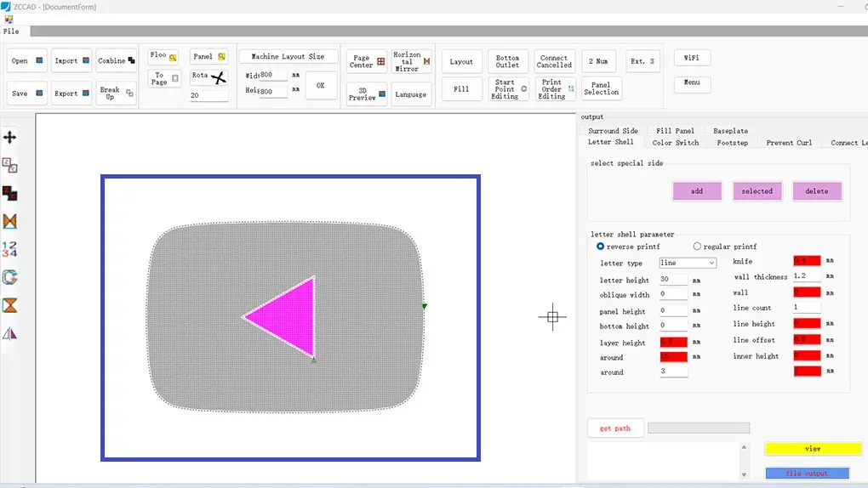Select the reverse printf radio option
This screenshot has width=868, height=488.
click(600, 247)
